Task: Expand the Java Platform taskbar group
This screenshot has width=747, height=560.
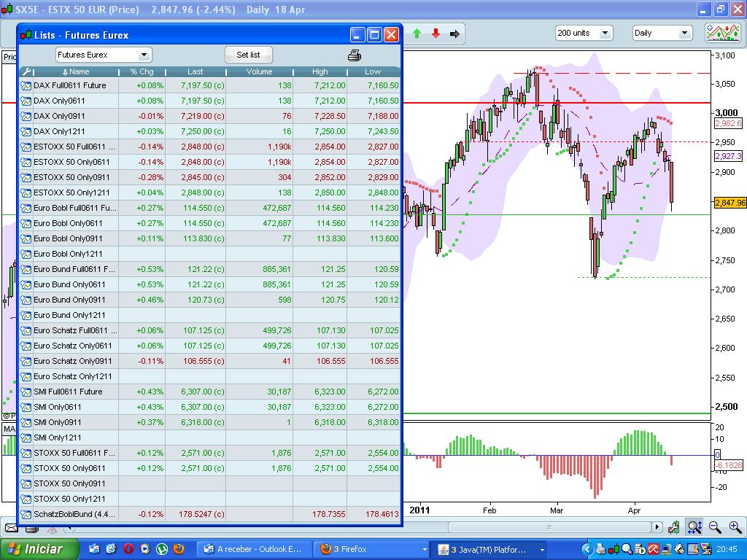Action: (x=542, y=550)
